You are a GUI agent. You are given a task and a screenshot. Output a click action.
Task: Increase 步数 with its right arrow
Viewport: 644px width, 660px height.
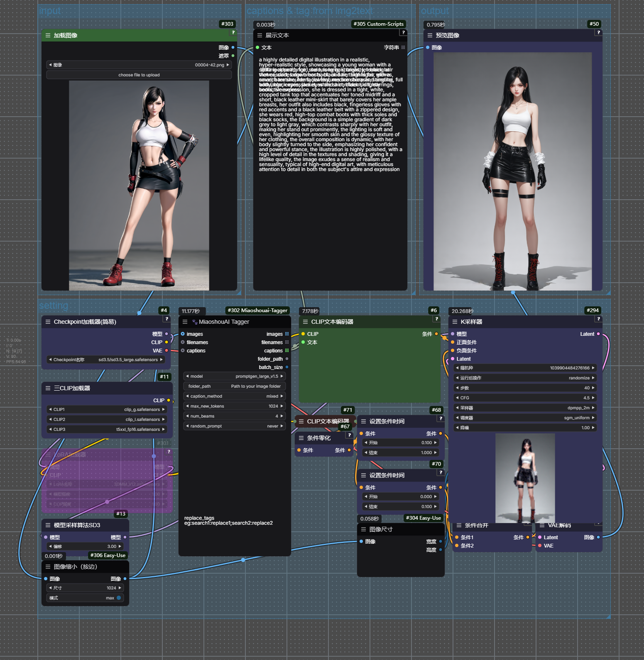593,388
